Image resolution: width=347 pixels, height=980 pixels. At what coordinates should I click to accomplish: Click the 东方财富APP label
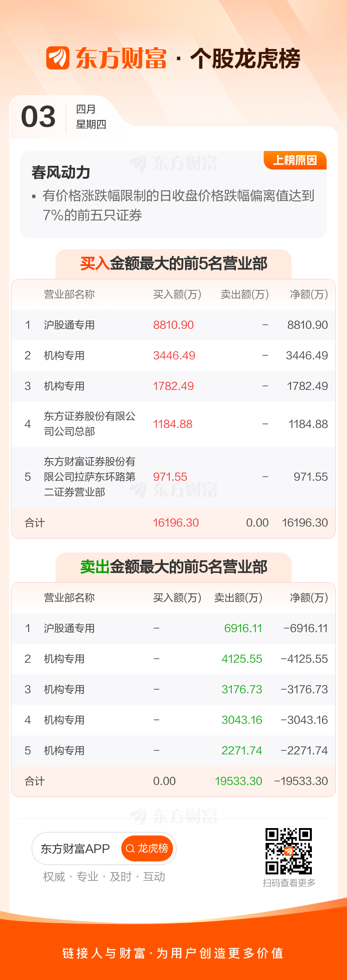[x=75, y=848]
